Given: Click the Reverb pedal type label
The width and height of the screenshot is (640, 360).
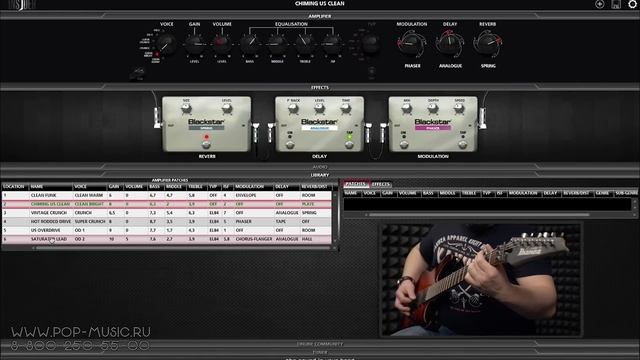Looking at the screenshot, I should (206, 128).
